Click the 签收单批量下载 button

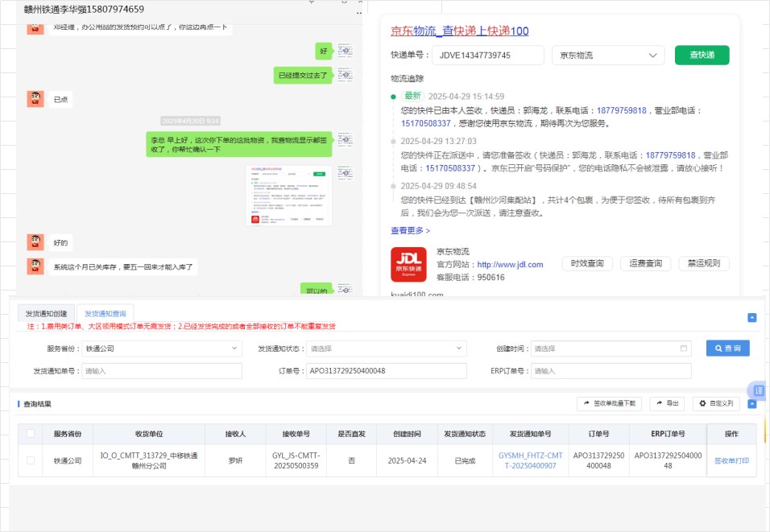(x=609, y=403)
